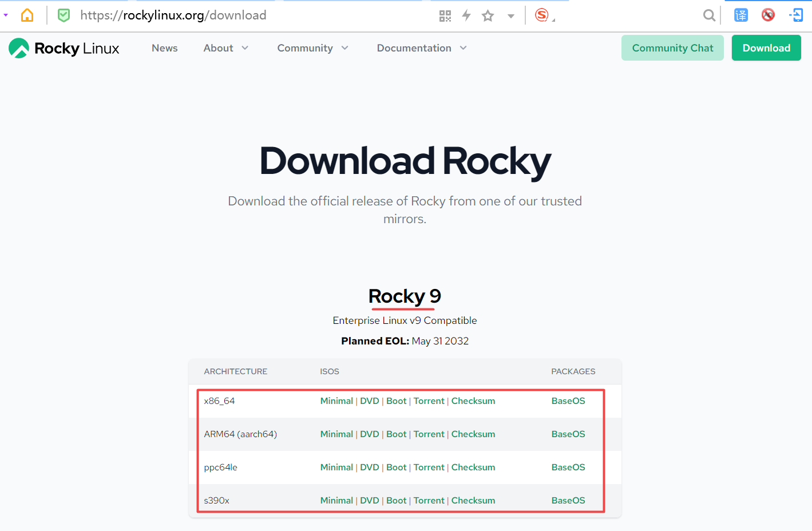
Task: Click the lightning bolt speed mode icon
Action: (x=466, y=15)
